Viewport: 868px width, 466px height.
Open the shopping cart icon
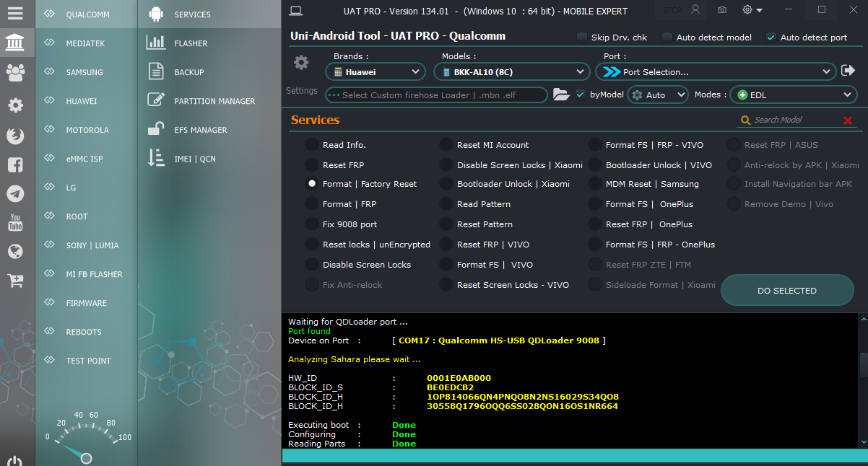point(15,280)
